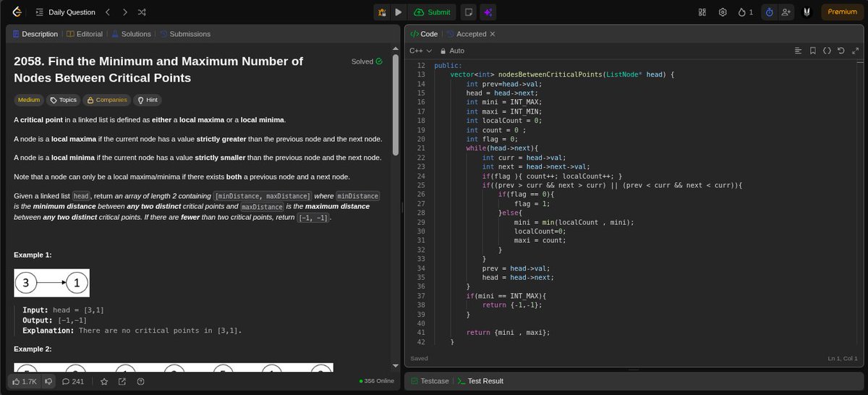Click the 'Ln 1, Col 1' status
The image size is (868, 395).
843,358
